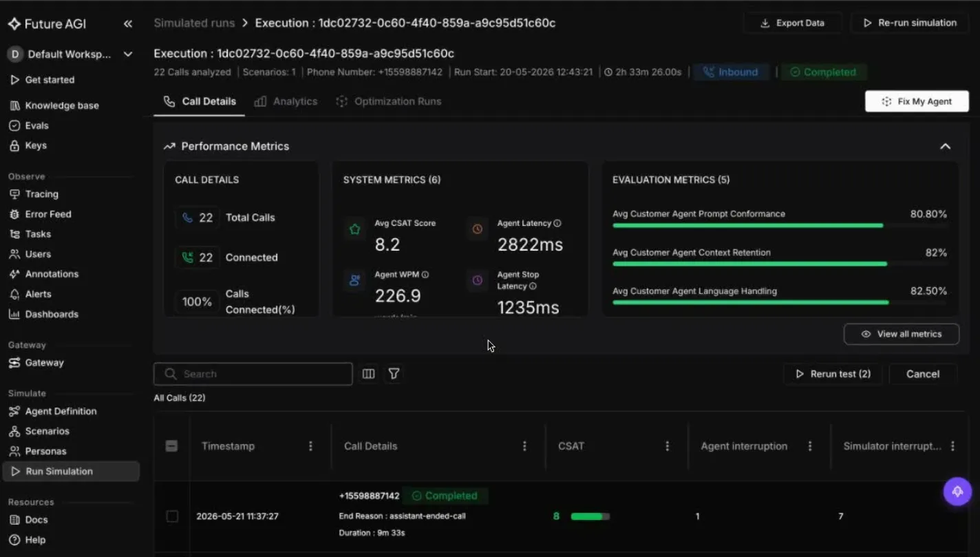Screen dimensions: 980x557
Task: Click Rerun test (2) button
Action: coord(833,374)
